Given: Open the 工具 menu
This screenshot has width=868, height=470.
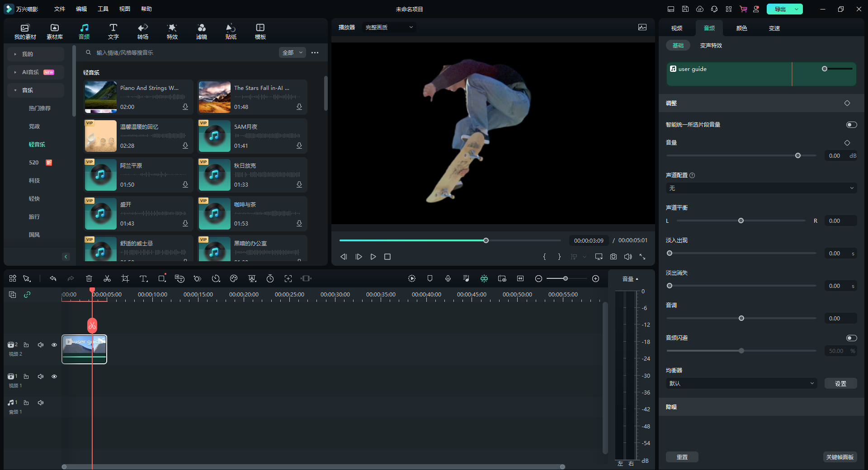Looking at the screenshot, I should (x=103, y=9).
